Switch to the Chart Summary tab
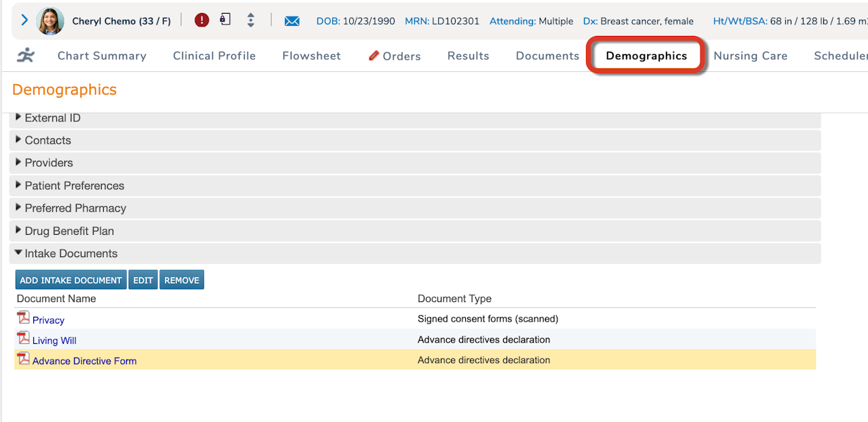The image size is (868, 422). (x=102, y=56)
